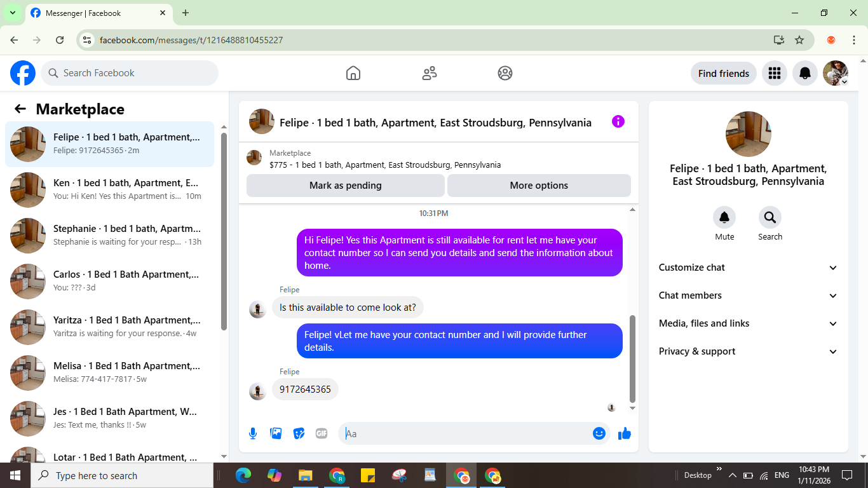Open the conversation header listing title
Screen dimensions: 868x488
(435, 123)
